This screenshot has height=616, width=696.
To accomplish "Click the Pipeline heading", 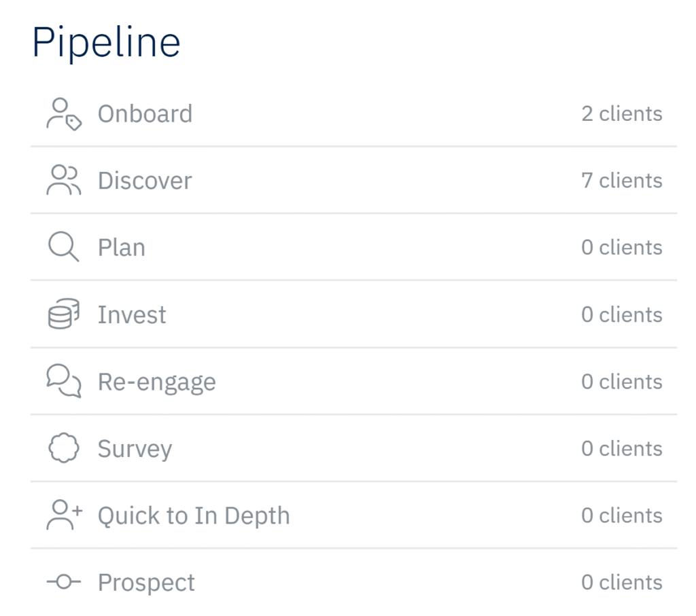I will pyautogui.click(x=106, y=42).
